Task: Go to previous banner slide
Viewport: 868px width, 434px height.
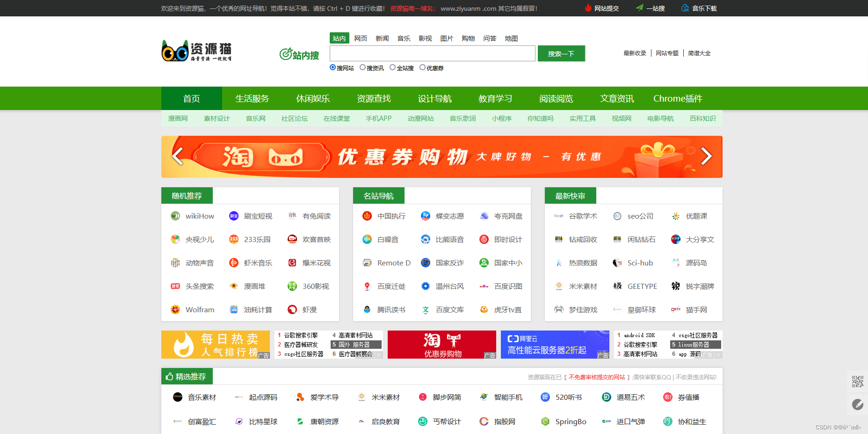Action: (177, 156)
